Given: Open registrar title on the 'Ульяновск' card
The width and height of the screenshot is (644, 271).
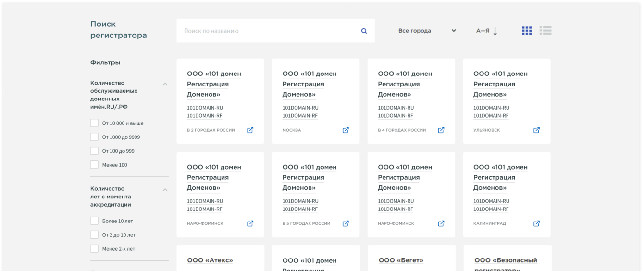Looking at the screenshot, I should (500, 84).
